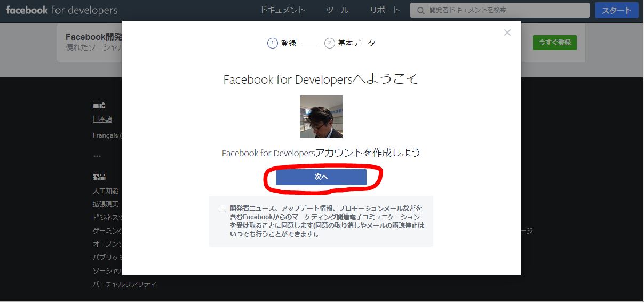Open the ツール menu
Screen dimensions: 644x303
click(337, 10)
